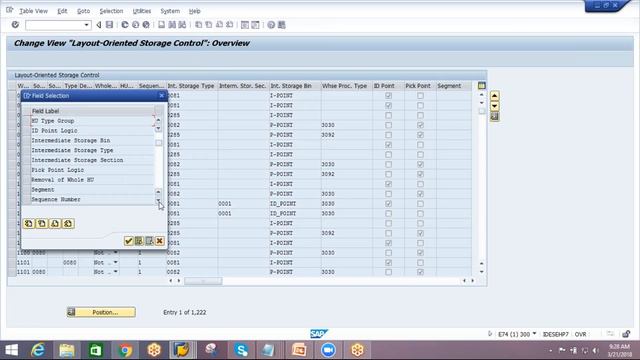Click the green Enter checkmark icon in the toolbar
The width and height of the screenshot is (640, 360).
click(15, 25)
